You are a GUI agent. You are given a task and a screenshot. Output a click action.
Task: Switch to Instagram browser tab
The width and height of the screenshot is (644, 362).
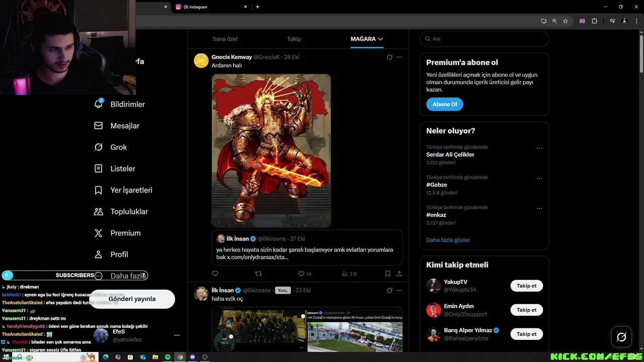coord(210,7)
